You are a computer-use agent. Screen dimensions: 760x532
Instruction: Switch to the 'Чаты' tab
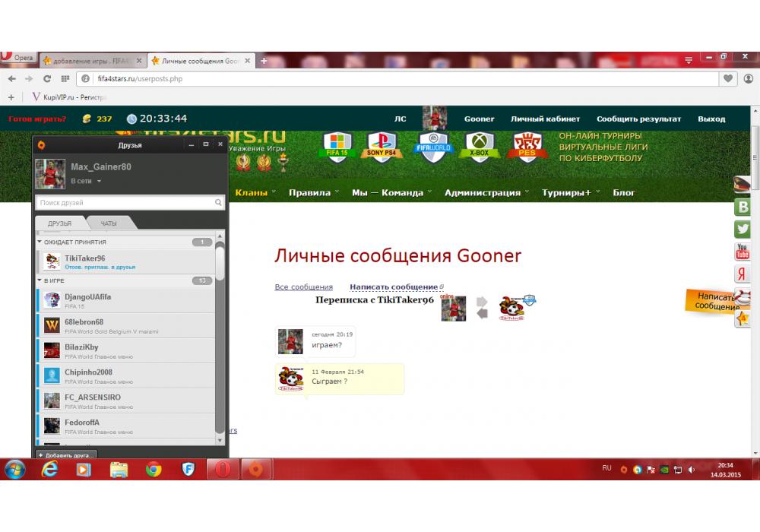[x=109, y=223]
